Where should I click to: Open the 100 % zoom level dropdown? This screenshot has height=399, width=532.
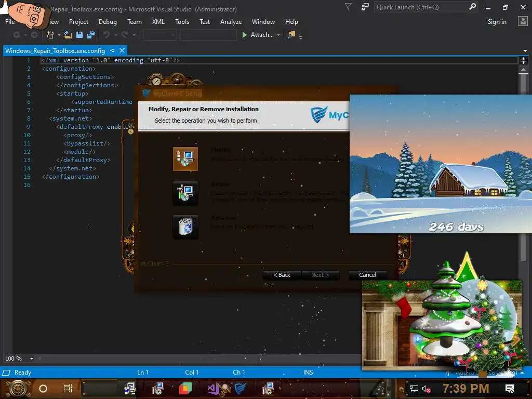click(x=32, y=358)
